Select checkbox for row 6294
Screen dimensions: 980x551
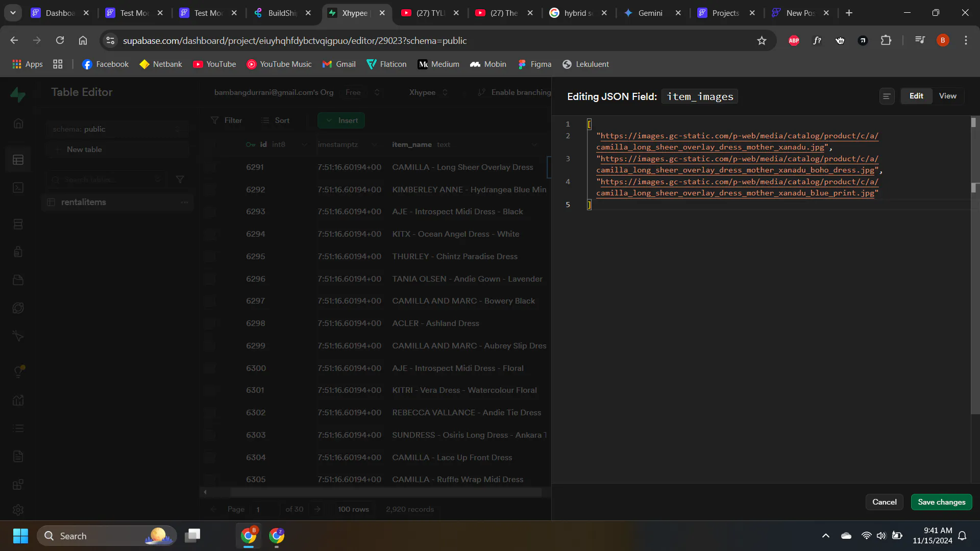210,234
